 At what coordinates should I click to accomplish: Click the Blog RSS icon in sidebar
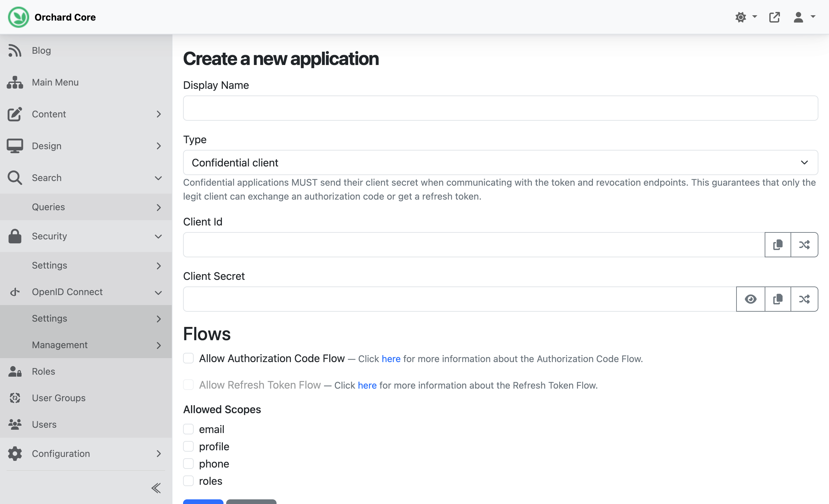[x=15, y=50]
